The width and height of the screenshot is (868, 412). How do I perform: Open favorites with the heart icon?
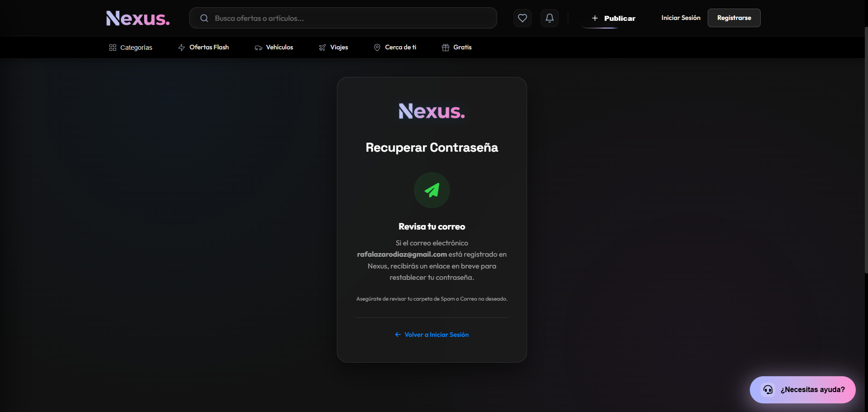[523, 18]
